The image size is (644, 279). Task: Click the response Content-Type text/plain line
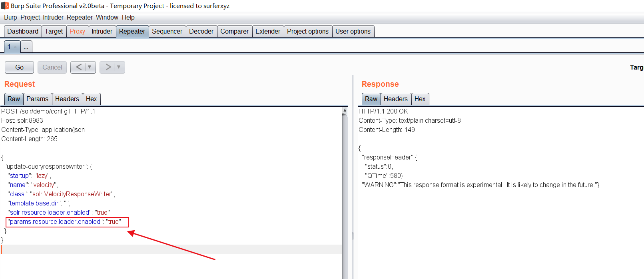tap(410, 120)
